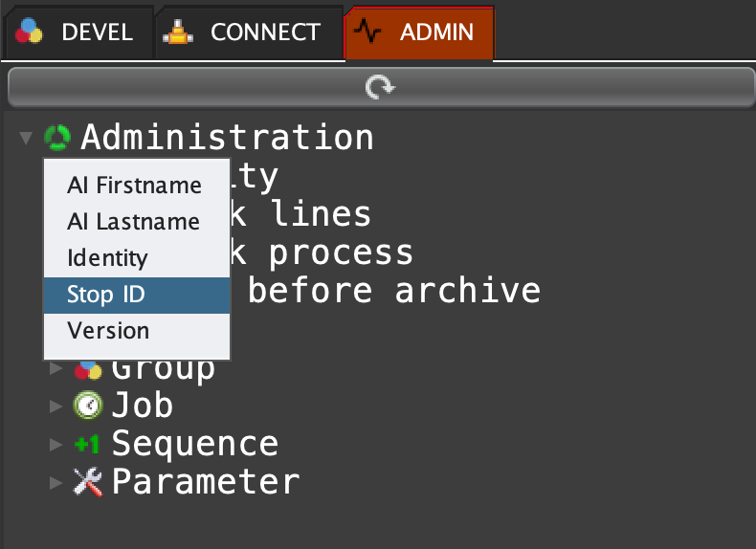Click the clock icon beside Job
This screenshot has width=756, height=549.
tap(88, 406)
